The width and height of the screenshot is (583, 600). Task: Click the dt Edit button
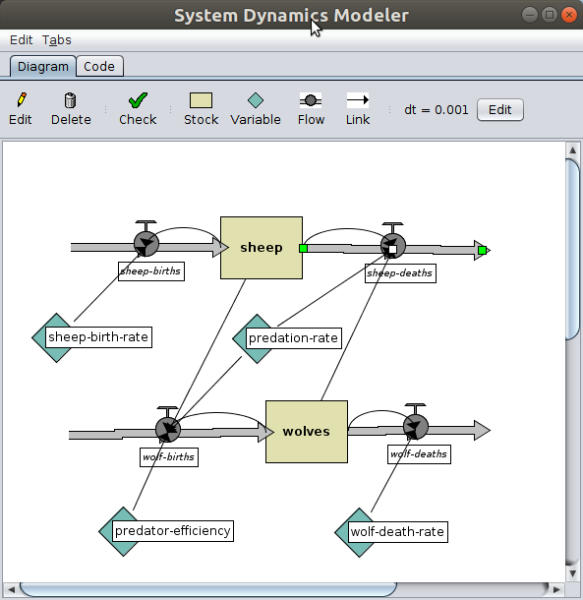pos(500,110)
